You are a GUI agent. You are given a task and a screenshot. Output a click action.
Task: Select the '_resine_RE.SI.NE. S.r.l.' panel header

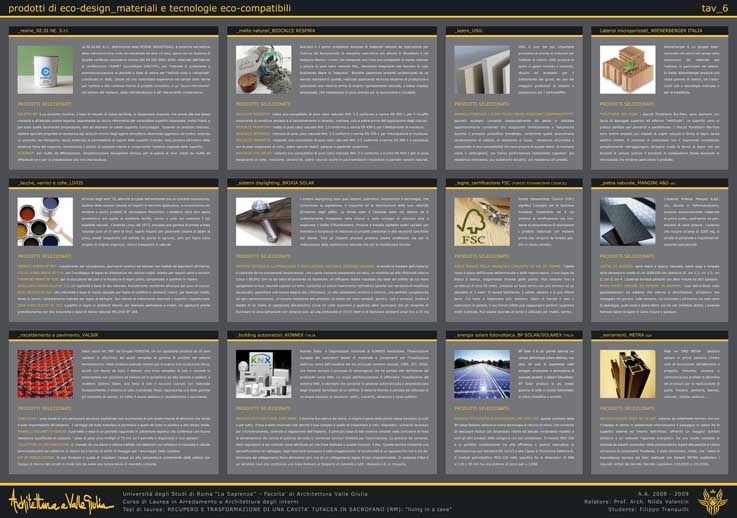(x=114, y=31)
